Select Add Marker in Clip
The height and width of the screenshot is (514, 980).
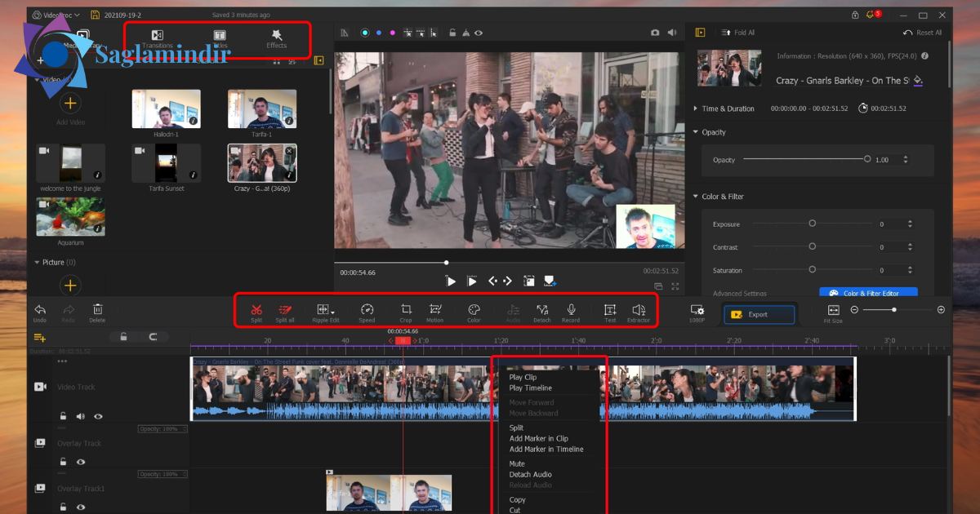tap(539, 439)
